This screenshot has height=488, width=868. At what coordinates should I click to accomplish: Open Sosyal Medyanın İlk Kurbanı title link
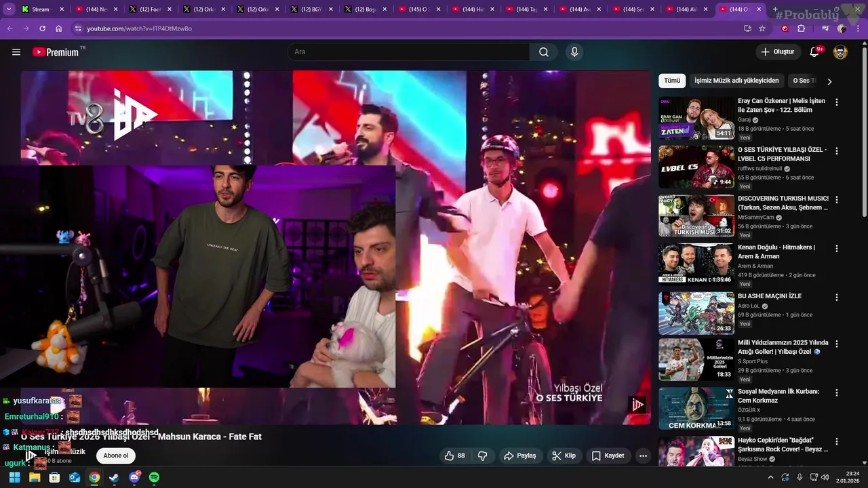pyautogui.click(x=778, y=396)
